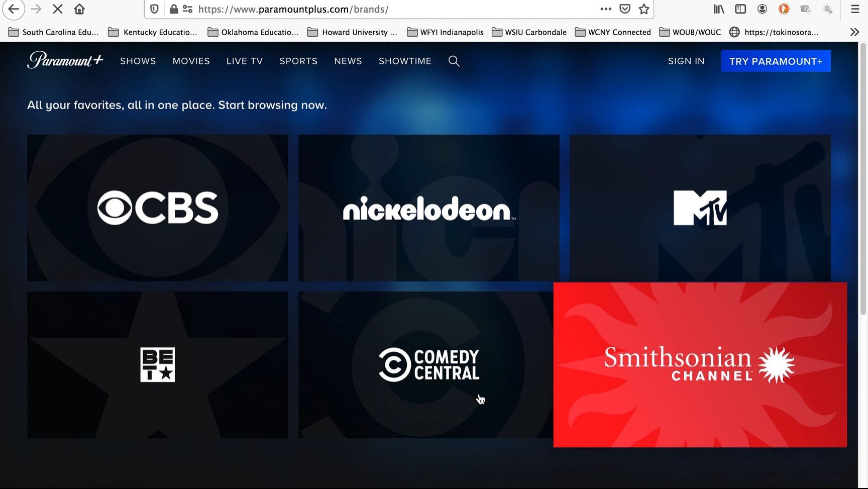This screenshot has width=868, height=489.
Task: Open SHOWTIME in the navigation
Action: 405,61
